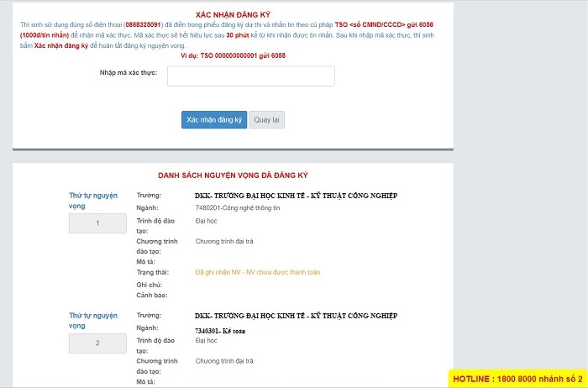Image resolution: width=588 pixels, height=388 pixels.
Task: Click "Đại học" training level in the first wish
Action: pos(207,219)
